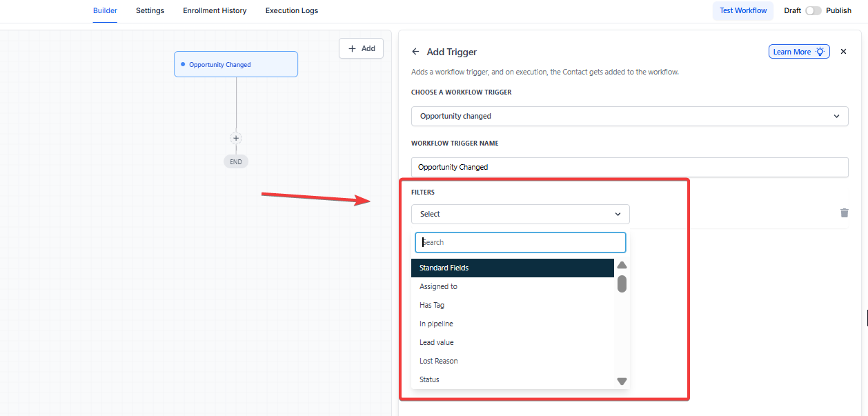This screenshot has width=868, height=416.
Task: Toggle the Draft/Publish switch
Action: coord(813,11)
